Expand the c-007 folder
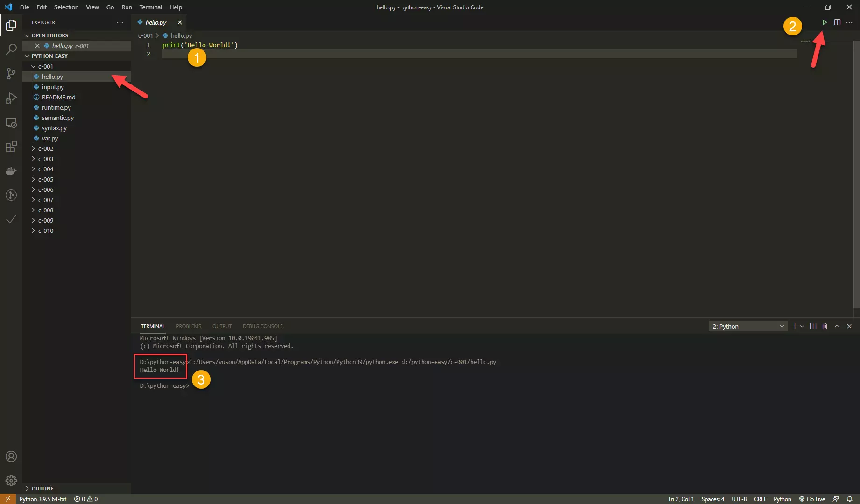This screenshot has width=860, height=504. (x=77, y=200)
